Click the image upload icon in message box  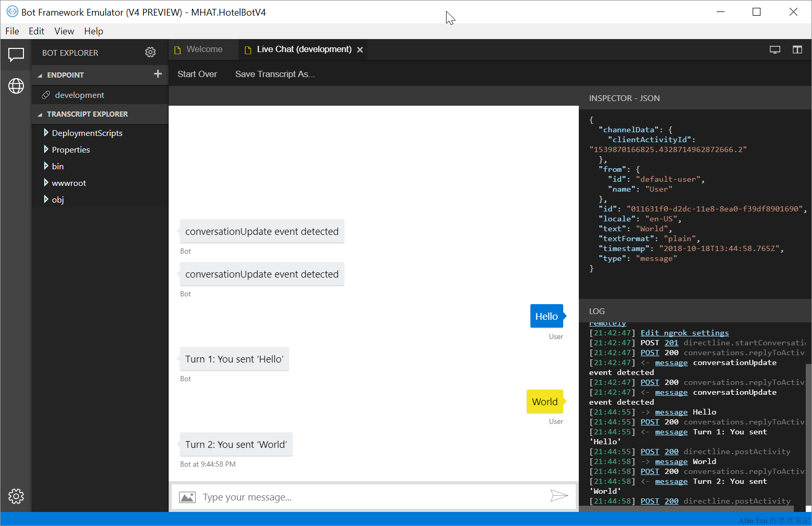[x=187, y=497]
